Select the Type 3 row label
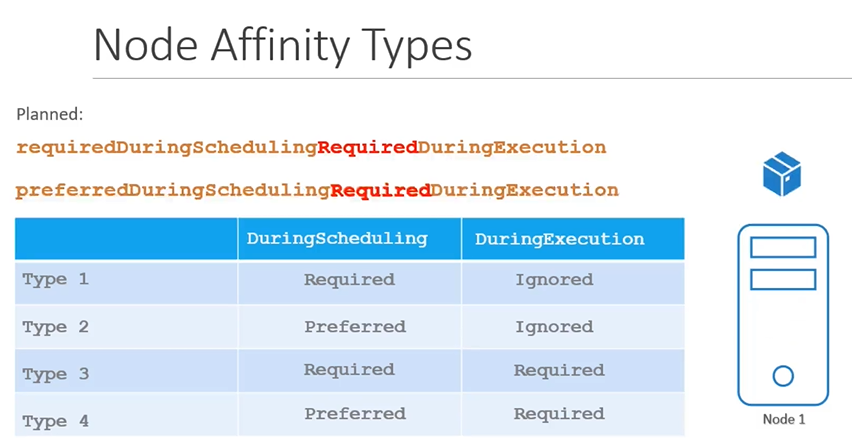This screenshot has width=852, height=448. (x=56, y=374)
